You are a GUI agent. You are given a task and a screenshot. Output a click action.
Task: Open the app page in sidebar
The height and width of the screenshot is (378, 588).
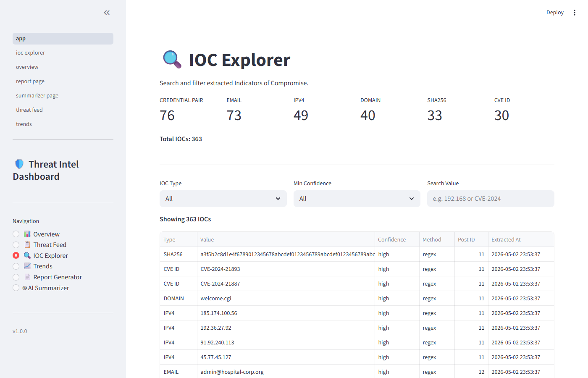click(x=63, y=39)
